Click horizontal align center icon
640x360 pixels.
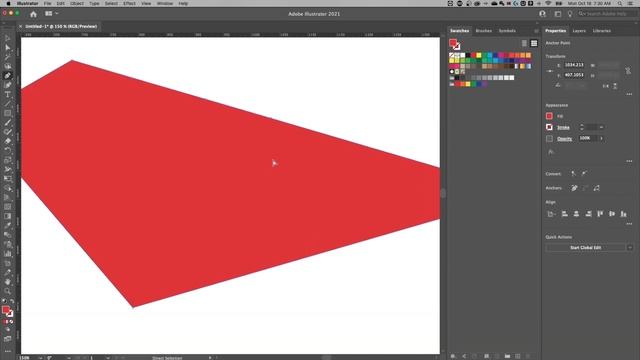(576, 213)
